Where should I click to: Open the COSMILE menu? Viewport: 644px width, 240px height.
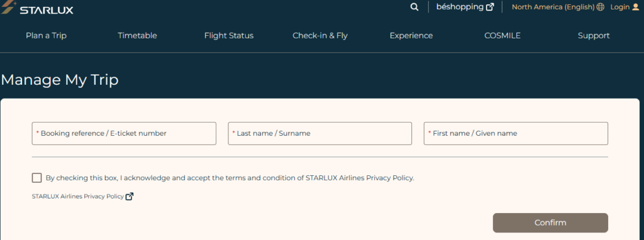point(502,36)
